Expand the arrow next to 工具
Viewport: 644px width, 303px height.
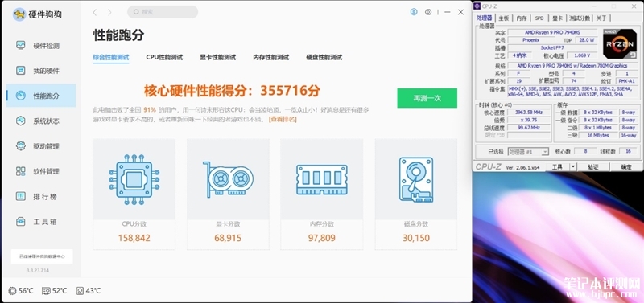point(573,167)
